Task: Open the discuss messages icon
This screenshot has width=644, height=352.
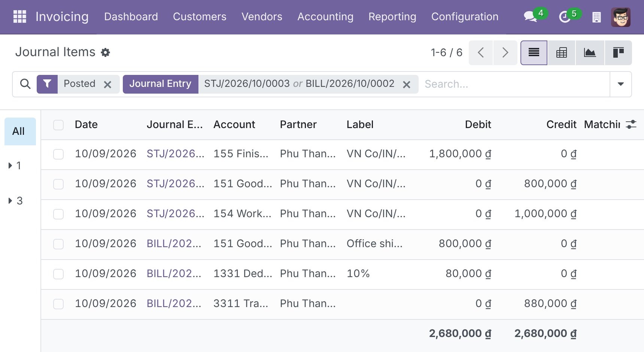Action: (530, 16)
